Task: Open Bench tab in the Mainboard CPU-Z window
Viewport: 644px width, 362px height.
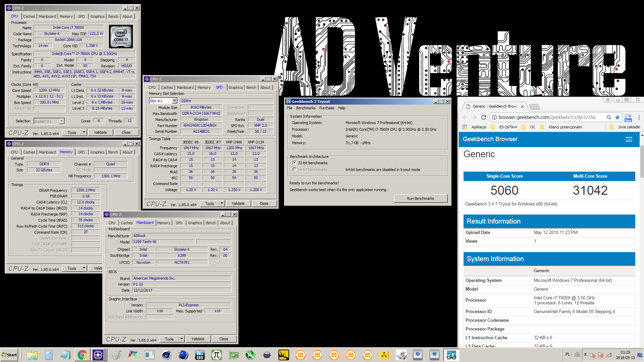Action: [211, 223]
